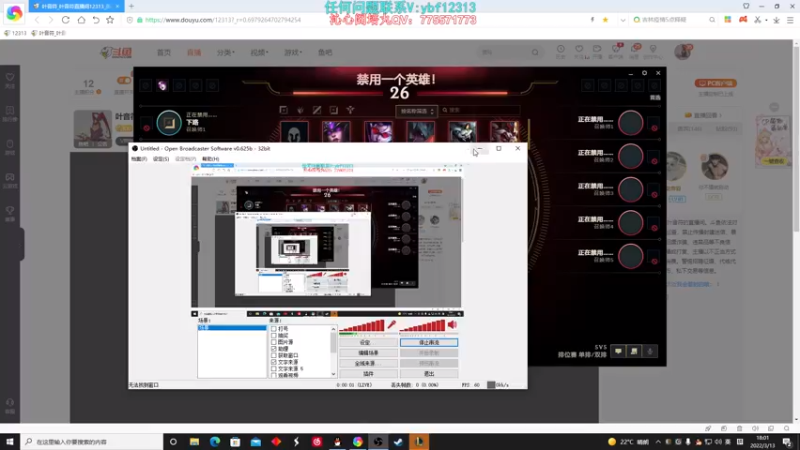
Task: Click the 退出 button in OBS
Action: point(429,373)
